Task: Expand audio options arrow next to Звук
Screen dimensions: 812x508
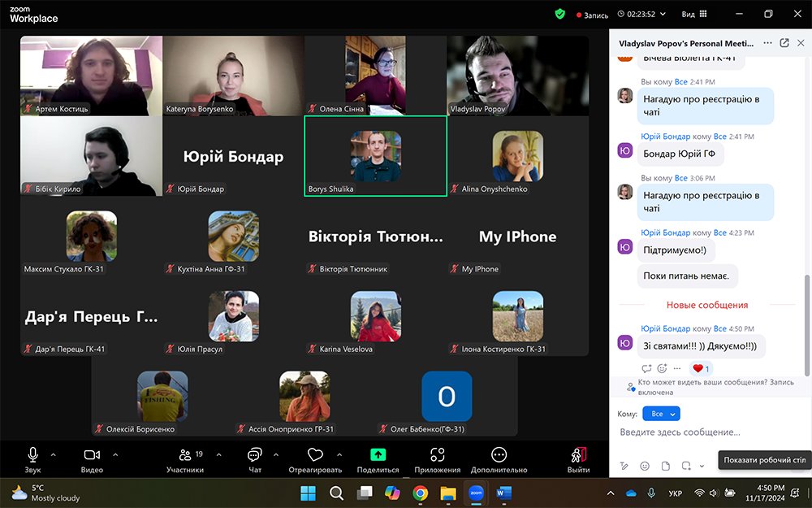Action: (x=54, y=454)
